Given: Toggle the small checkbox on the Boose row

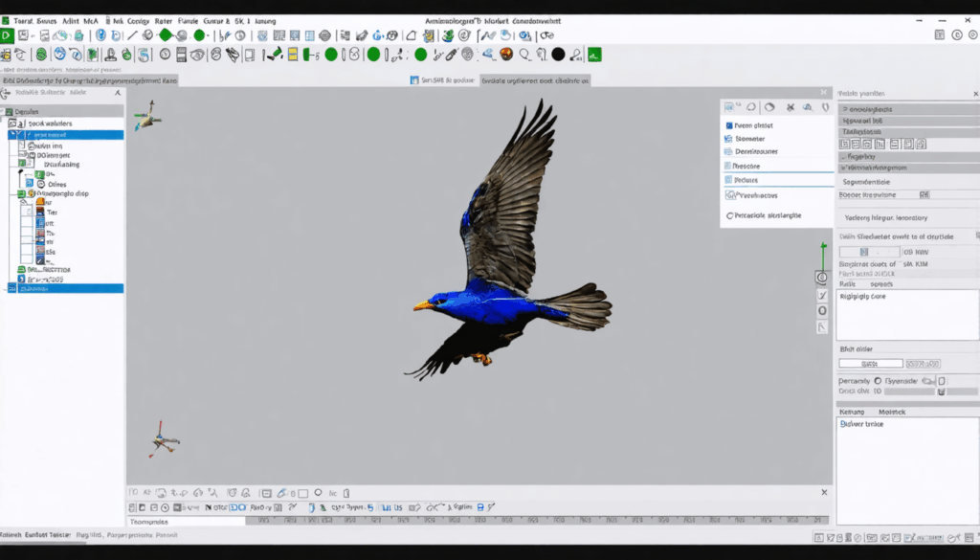Looking at the screenshot, I should (x=924, y=195).
